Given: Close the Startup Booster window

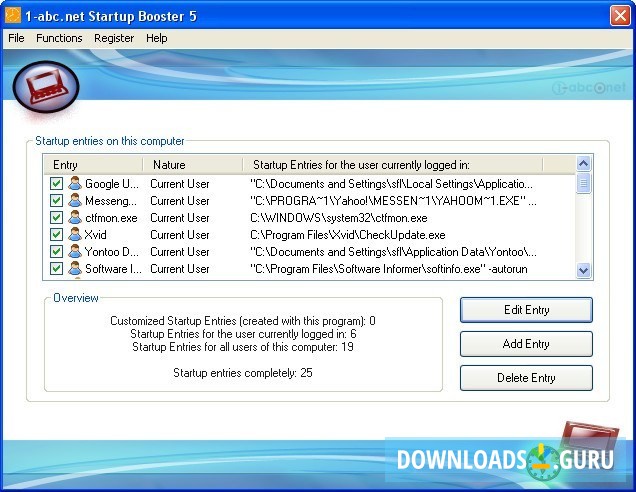Looking at the screenshot, I should tap(620, 16).
